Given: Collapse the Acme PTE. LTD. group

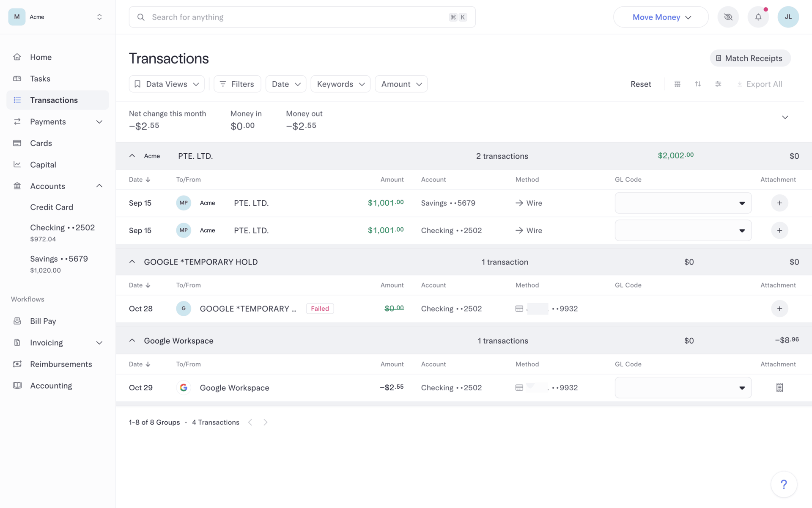Looking at the screenshot, I should point(132,156).
